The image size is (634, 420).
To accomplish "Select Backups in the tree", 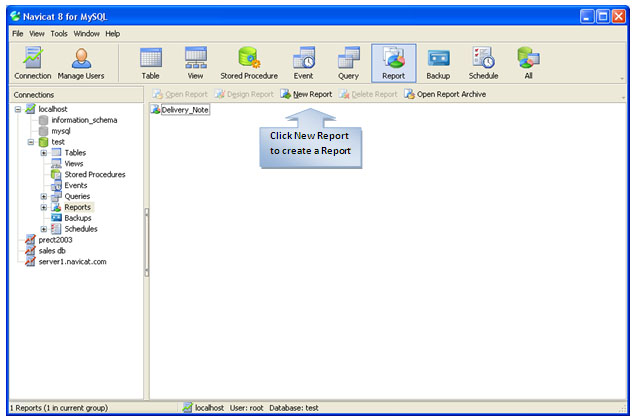I will coord(78,218).
